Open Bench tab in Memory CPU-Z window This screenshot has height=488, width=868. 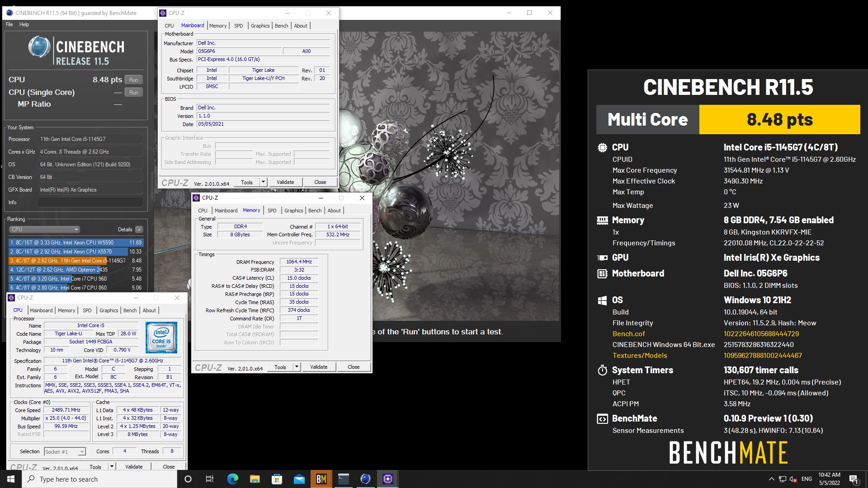click(315, 211)
